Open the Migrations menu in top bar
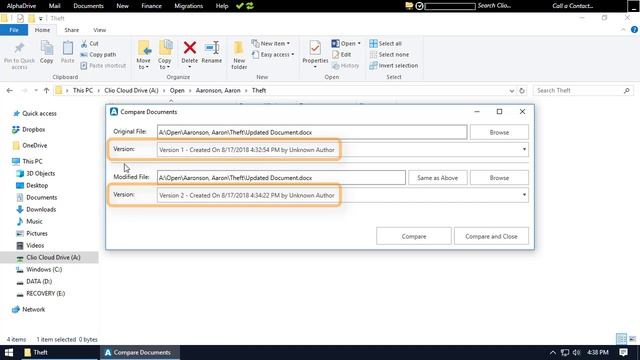 pos(189,6)
